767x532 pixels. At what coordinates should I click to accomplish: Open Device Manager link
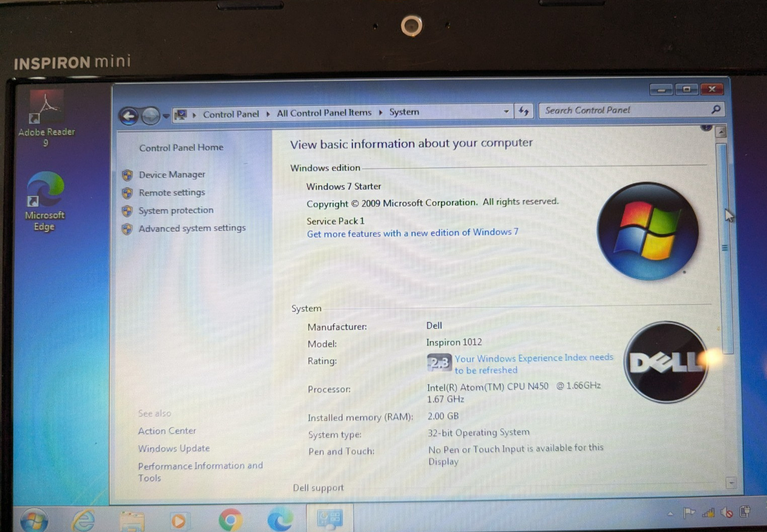(x=172, y=174)
